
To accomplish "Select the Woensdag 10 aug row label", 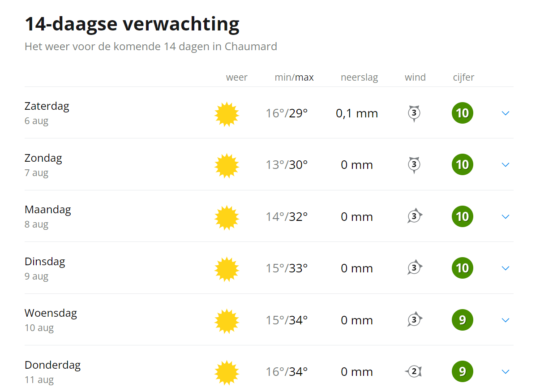I will (51, 320).
